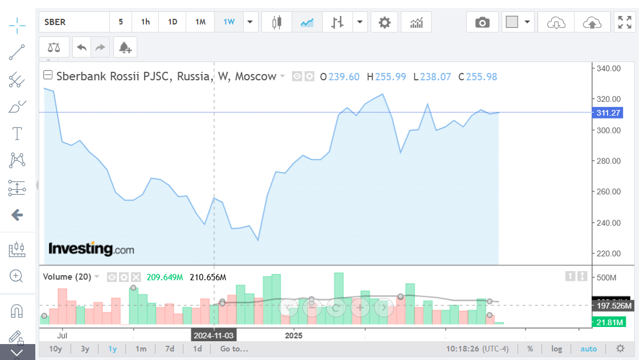Select the 1W interval
644x360 pixels.
point(229,22)
